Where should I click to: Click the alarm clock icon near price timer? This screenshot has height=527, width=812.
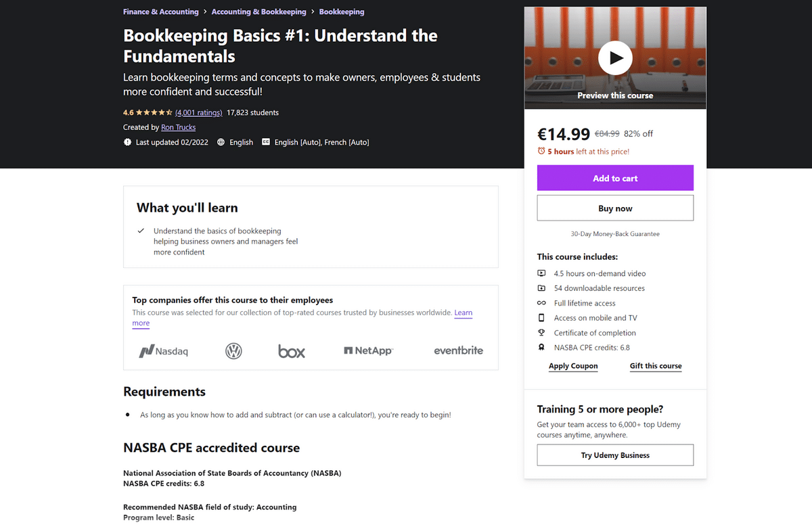point(541,152)
